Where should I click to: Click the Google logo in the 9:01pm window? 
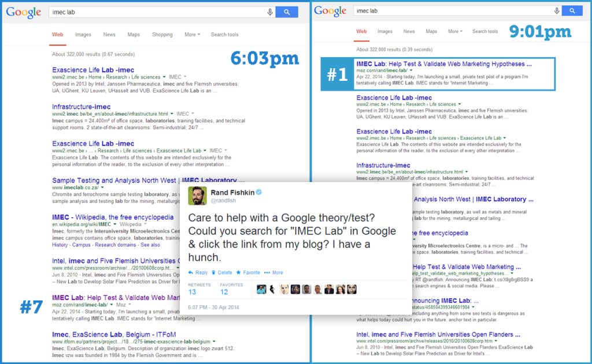coord(330,11)
